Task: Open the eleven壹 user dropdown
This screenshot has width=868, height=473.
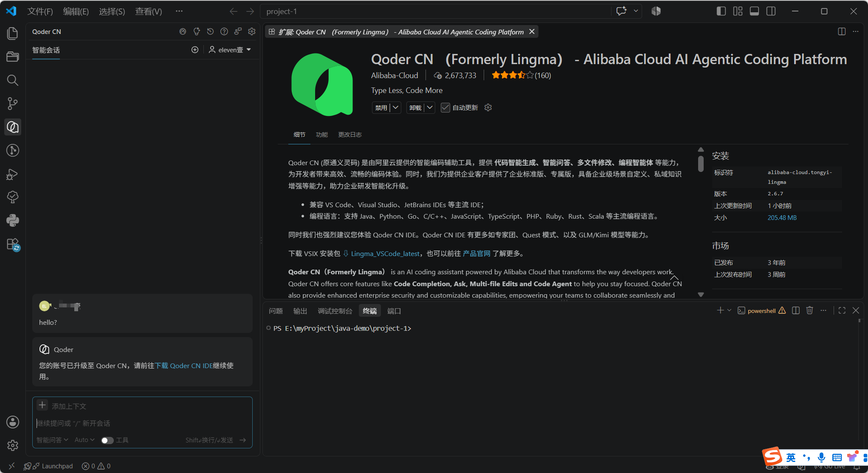Action: point(230,50)
